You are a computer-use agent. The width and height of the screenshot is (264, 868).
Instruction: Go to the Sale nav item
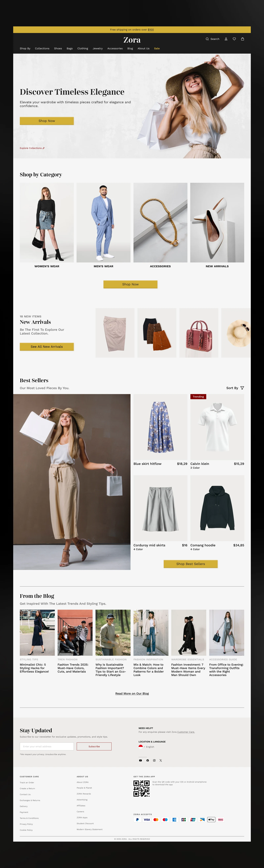157,48
